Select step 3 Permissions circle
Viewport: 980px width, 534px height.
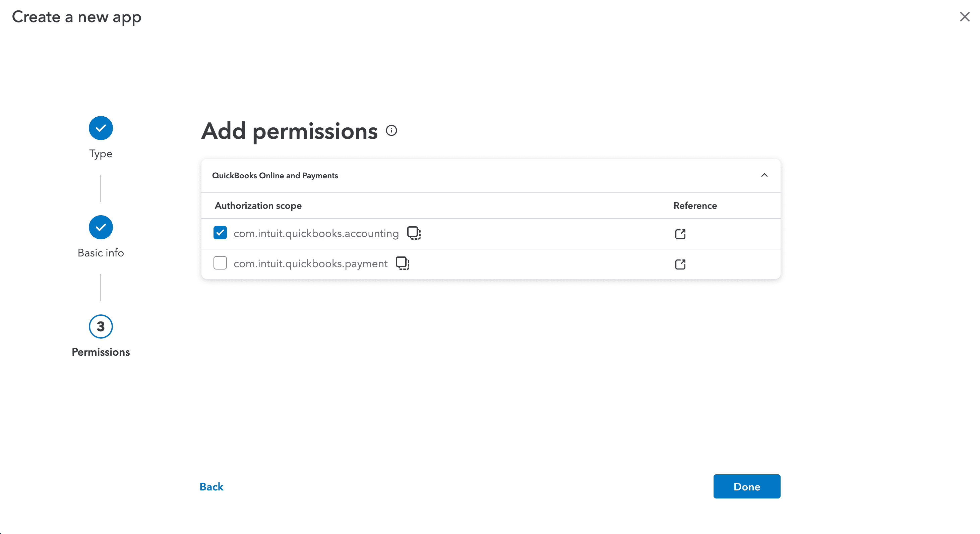(101, 326)
